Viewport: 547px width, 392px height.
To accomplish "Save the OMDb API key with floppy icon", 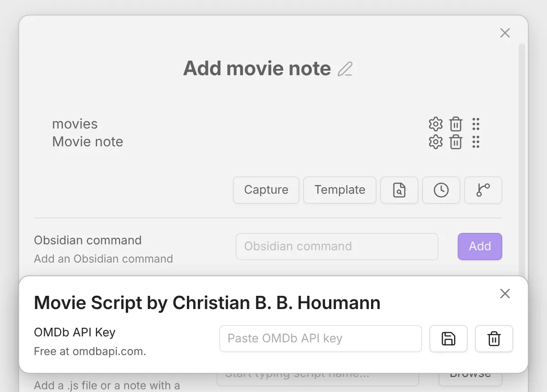I will 449,339.
